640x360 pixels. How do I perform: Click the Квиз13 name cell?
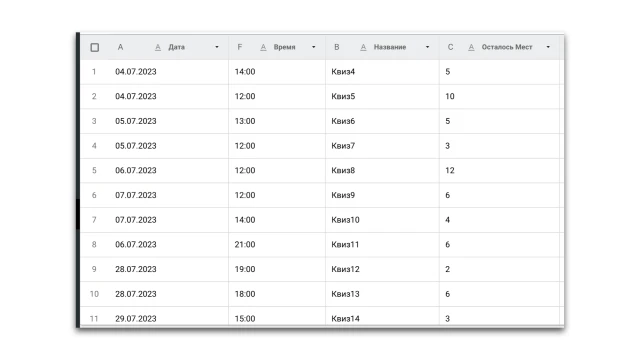point(382,294)
